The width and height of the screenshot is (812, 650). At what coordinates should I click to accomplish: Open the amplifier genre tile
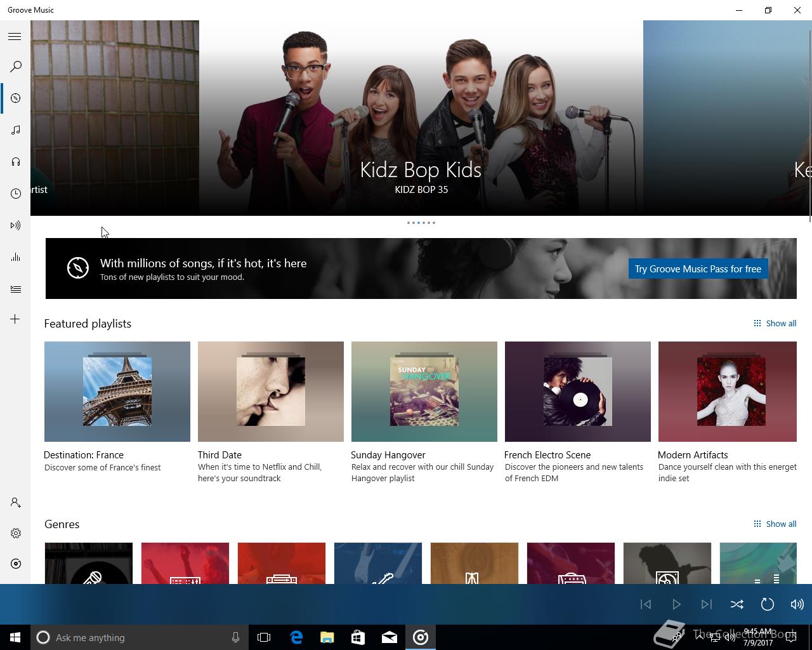coord(571,563)
